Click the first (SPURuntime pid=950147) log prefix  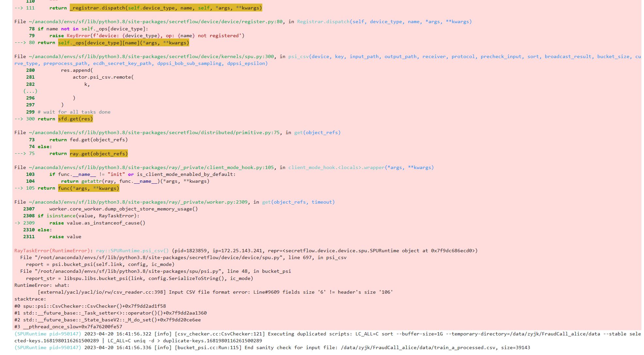[x=48, y=334]
